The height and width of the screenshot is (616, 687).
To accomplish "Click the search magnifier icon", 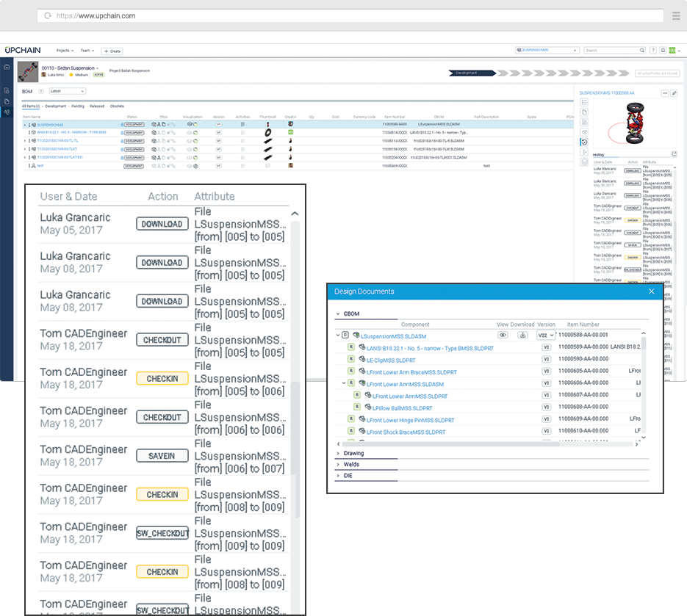I will point(642,51).
